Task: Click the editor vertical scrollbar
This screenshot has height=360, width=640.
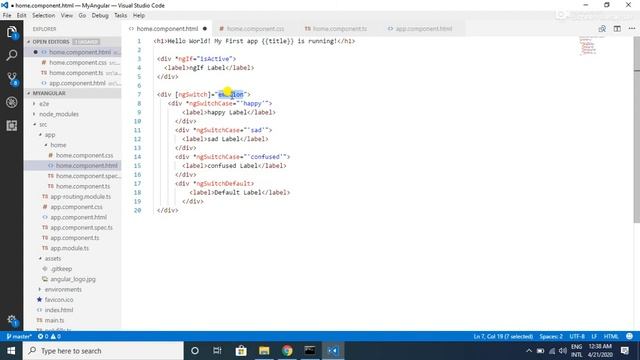Action: tap(636, 130)
